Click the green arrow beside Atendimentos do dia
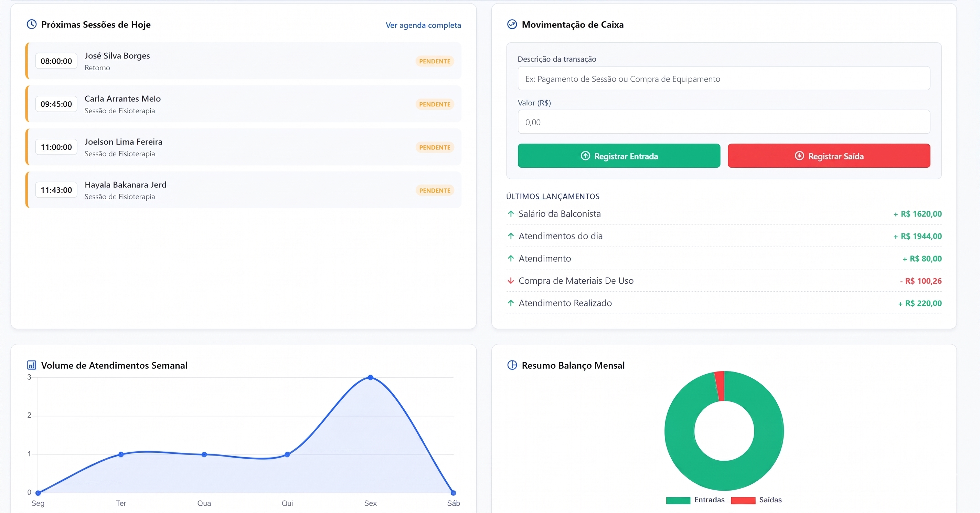980x513 pixels. (x=511, y=236)
